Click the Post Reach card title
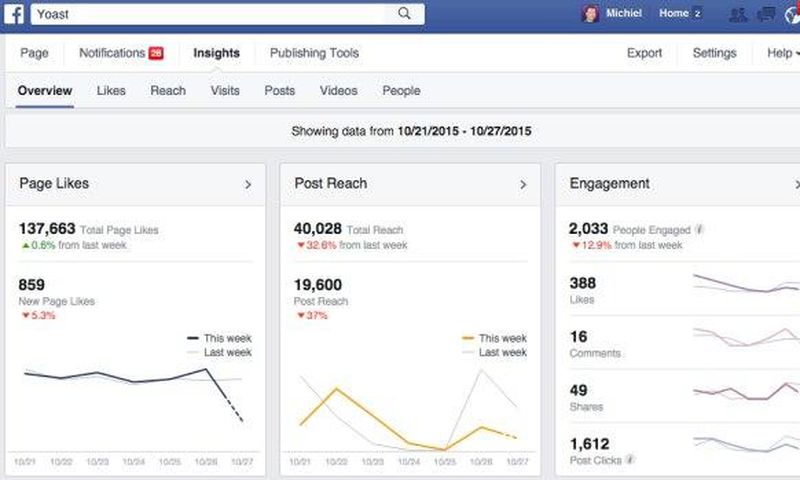The width and height of the screenshot is (800, 480). (331, 184)
